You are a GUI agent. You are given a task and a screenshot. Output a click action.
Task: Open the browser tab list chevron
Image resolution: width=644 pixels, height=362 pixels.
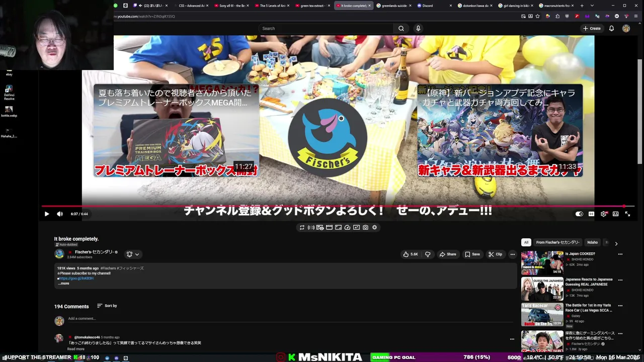click(x=592, y=6)
